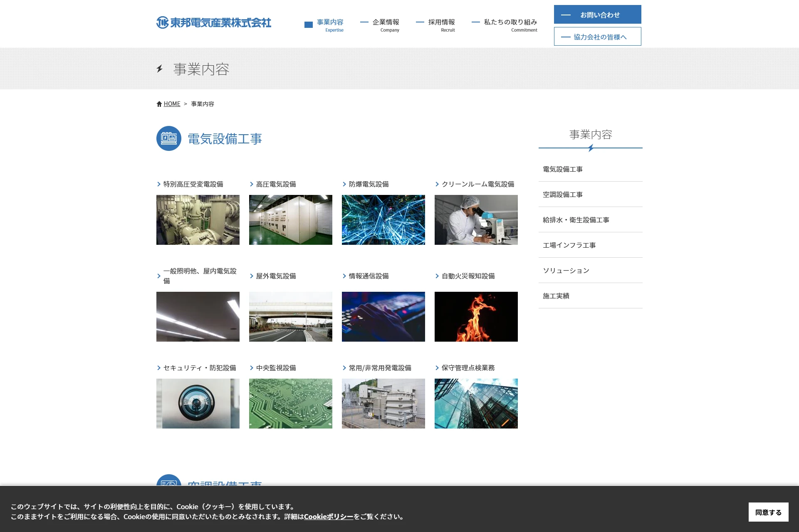Open the 採用情報 Recruit menu item

click(441, 25)
